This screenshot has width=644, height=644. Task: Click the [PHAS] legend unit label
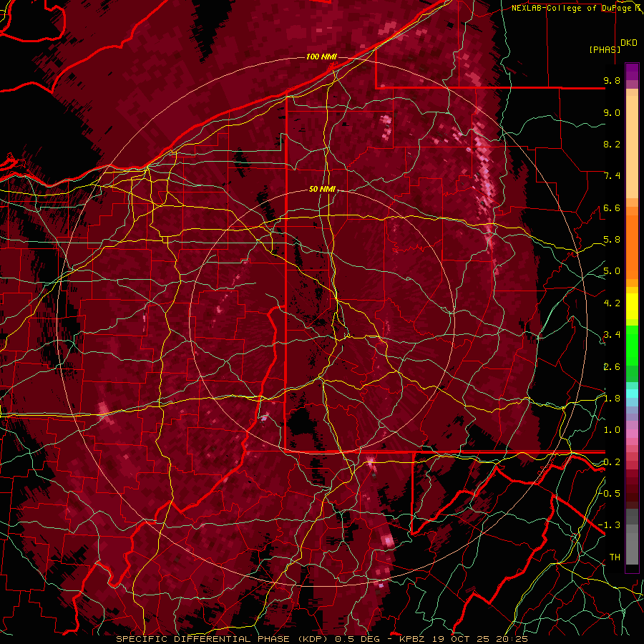[605, 49]
